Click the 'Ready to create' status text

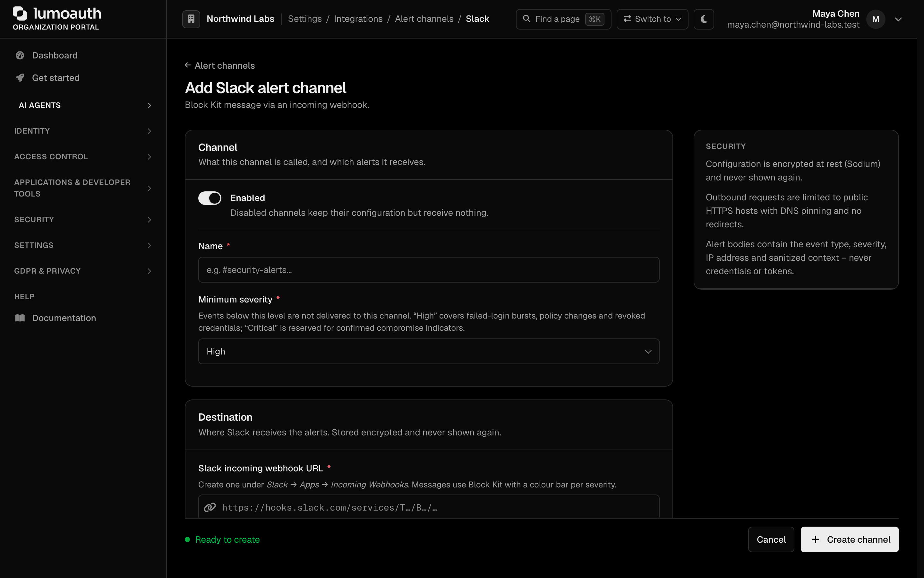227,539
